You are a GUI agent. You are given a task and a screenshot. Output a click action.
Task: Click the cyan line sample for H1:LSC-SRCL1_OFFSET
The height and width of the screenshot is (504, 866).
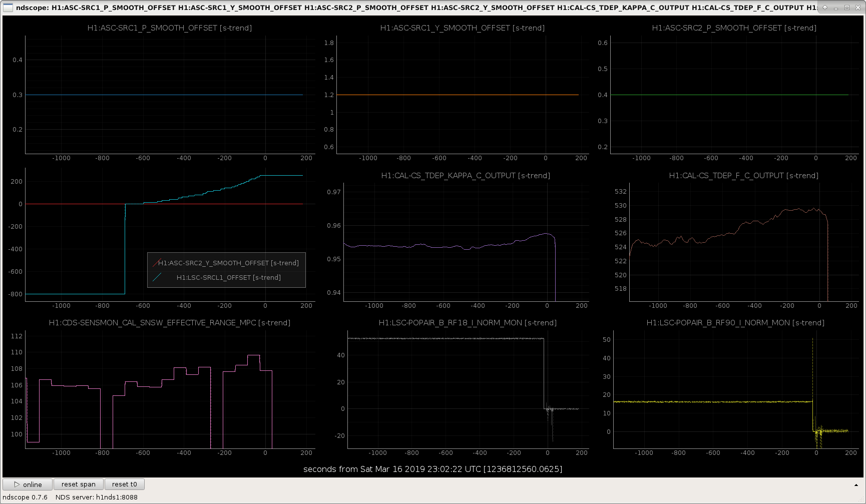[157, 277]
